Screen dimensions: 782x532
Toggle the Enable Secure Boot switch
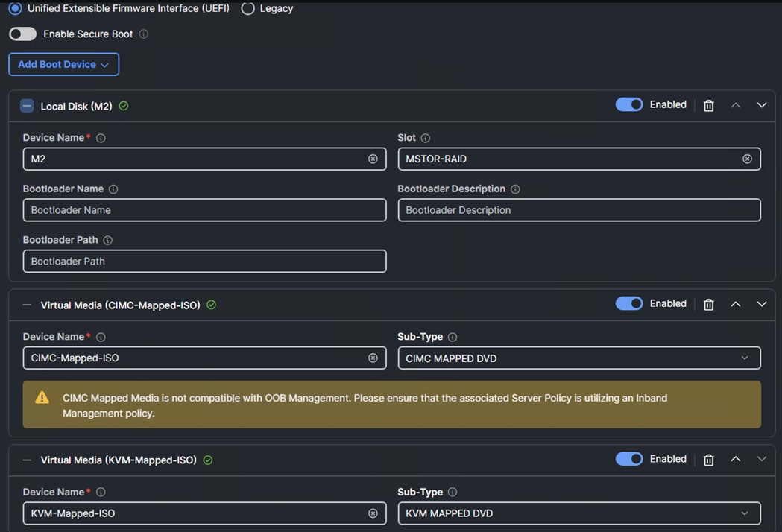click(22, 34)
